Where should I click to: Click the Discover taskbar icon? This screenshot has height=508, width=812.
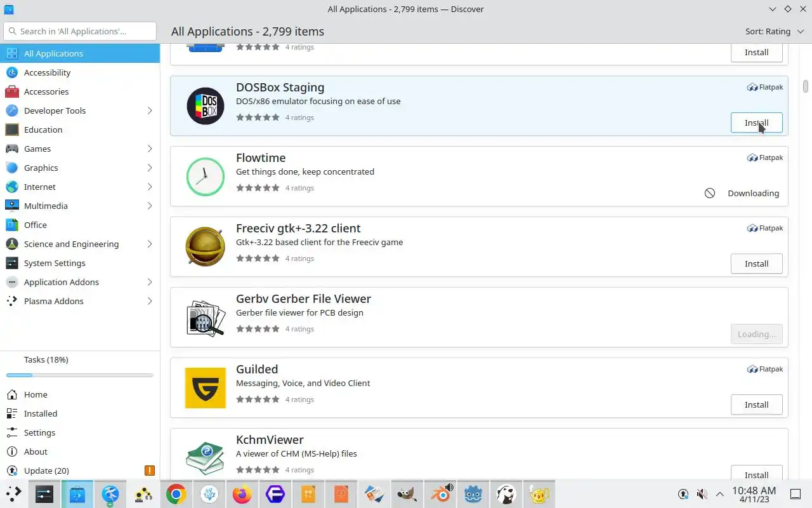(x=77, y=493)
